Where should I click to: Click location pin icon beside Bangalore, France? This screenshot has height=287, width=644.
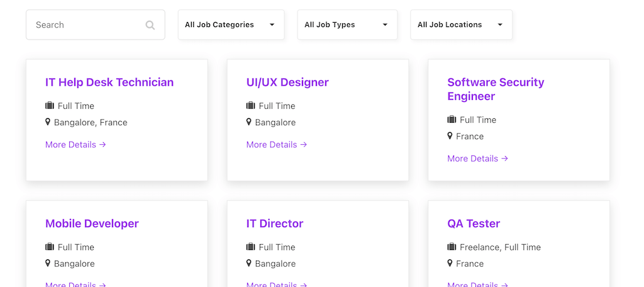click(x=48, y=122)
